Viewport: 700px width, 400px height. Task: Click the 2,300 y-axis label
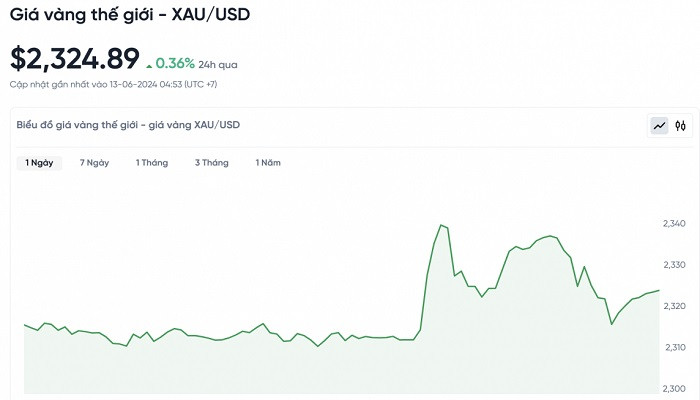(674, 388)
